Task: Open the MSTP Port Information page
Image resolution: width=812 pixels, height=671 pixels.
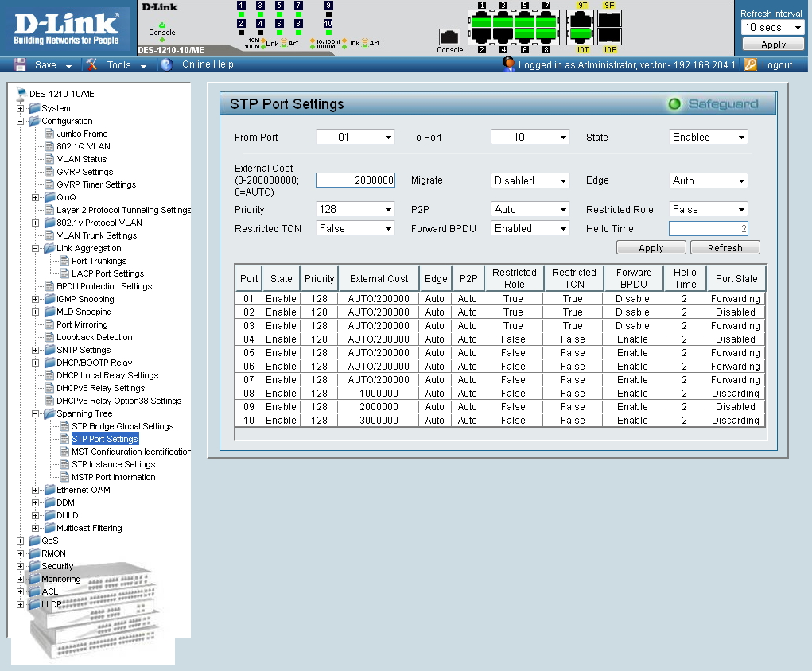Action: pyautogui.click(x=113, y=477)
